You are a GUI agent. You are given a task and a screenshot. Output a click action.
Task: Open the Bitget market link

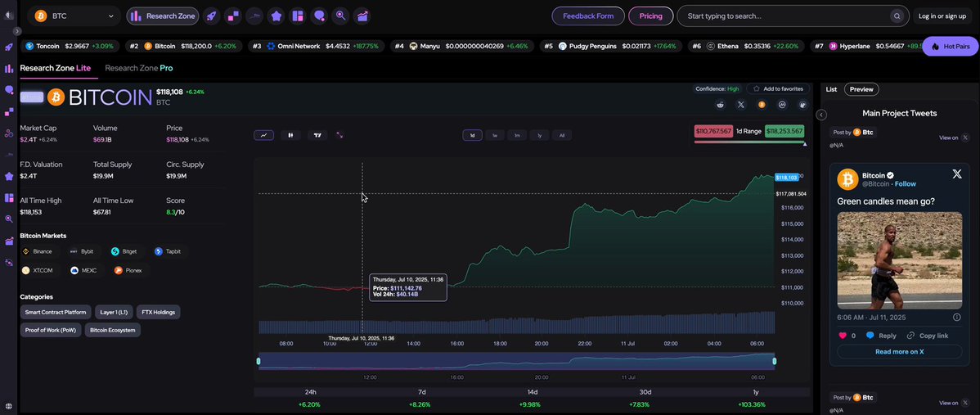[x=127, y=251]
